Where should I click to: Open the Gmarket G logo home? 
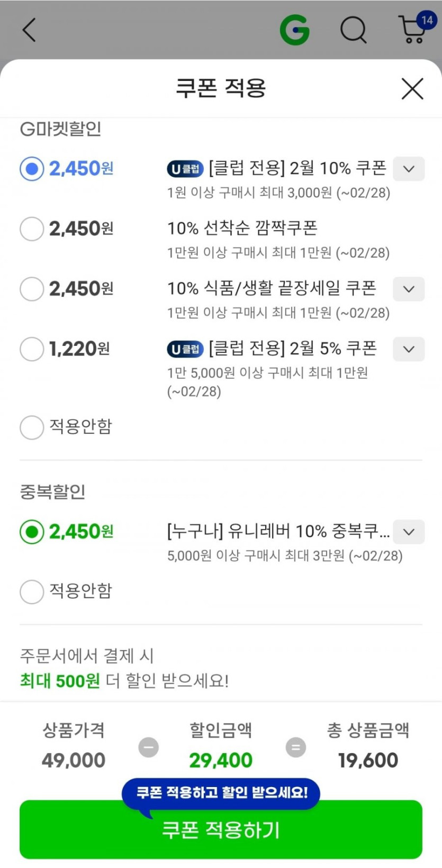tap(295, 30)
